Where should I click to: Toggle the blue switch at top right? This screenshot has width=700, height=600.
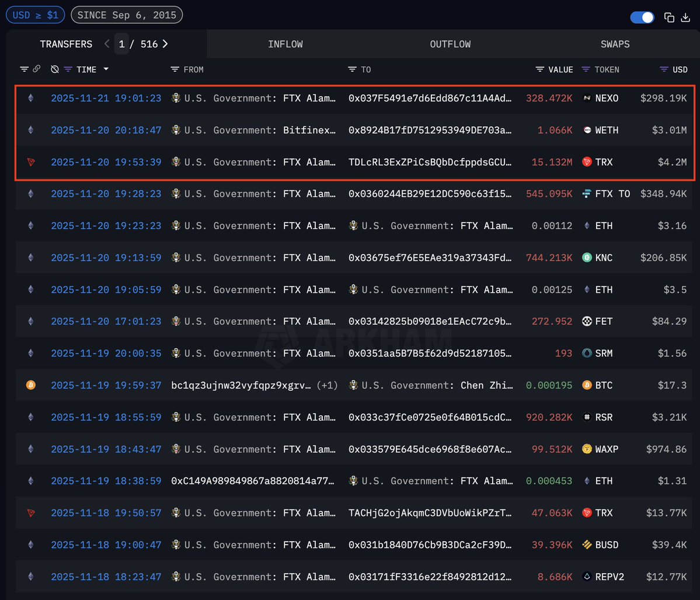[x=642, y=18]
